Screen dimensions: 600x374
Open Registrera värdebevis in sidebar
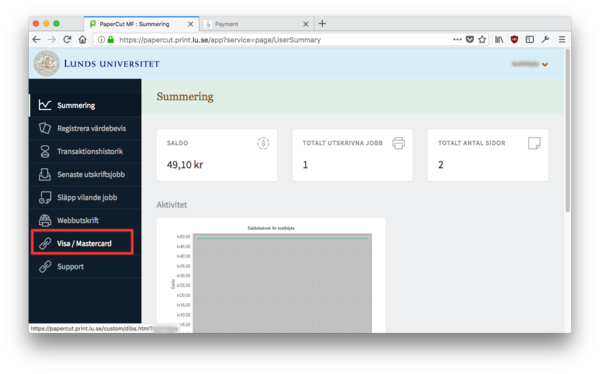(85, 128)
